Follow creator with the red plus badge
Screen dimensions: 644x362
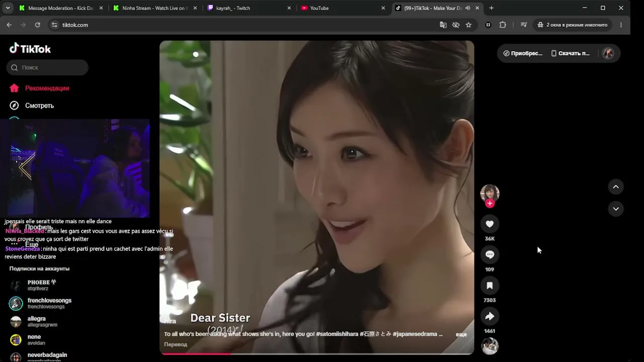pos(490,204)
